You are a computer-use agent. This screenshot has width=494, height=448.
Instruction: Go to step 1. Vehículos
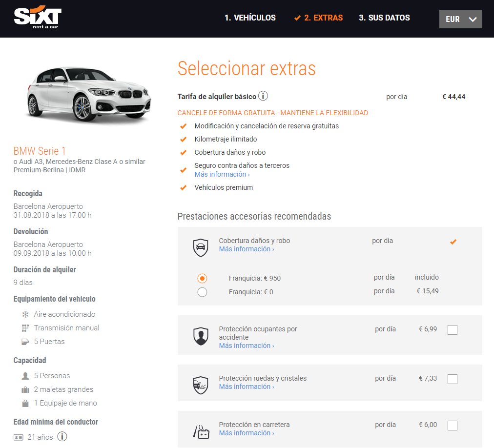pos(250,18)
